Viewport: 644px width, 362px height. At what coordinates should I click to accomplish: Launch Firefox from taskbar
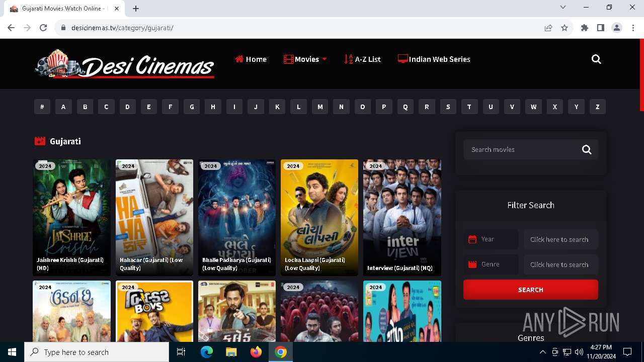point(256,352)
